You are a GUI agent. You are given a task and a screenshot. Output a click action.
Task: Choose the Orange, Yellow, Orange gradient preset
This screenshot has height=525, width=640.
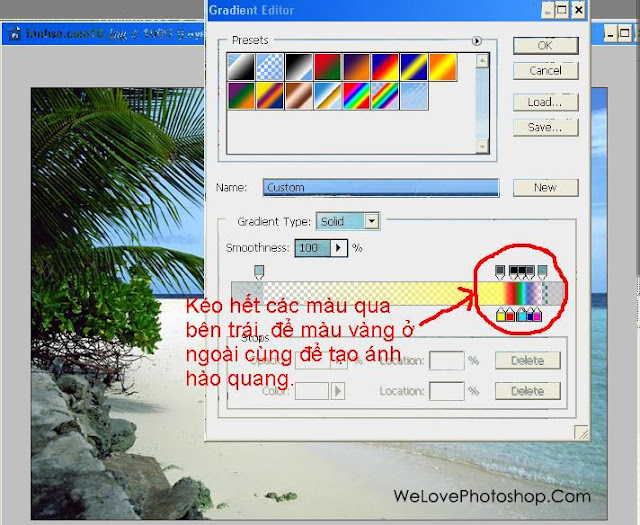pyautogui.click(x=443, y=67)
